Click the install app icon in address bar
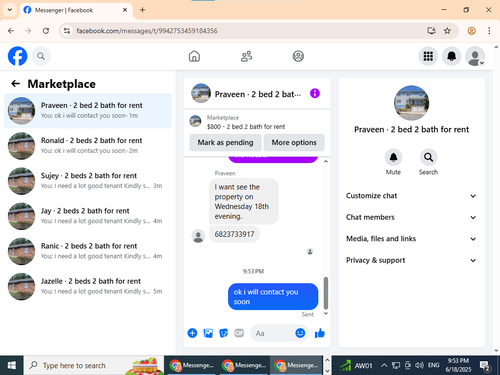Screen dimensions: 500x375 [x=432, y=31]
